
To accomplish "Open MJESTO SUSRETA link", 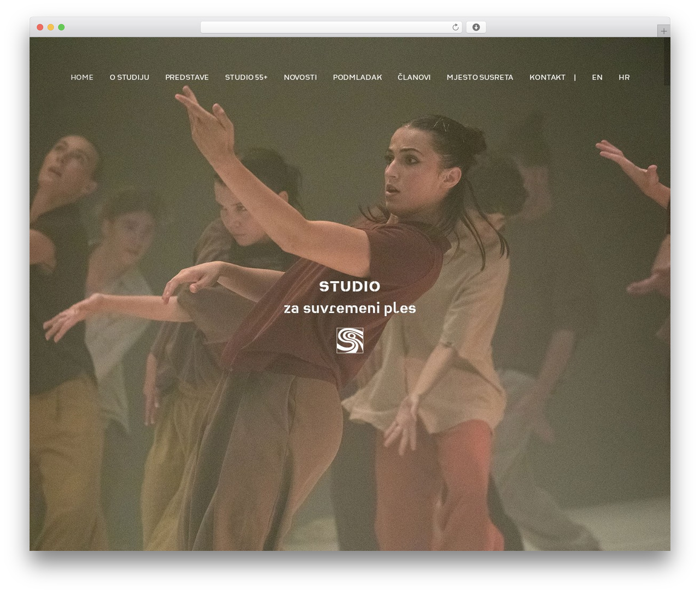I will click(x=480, y=77).
